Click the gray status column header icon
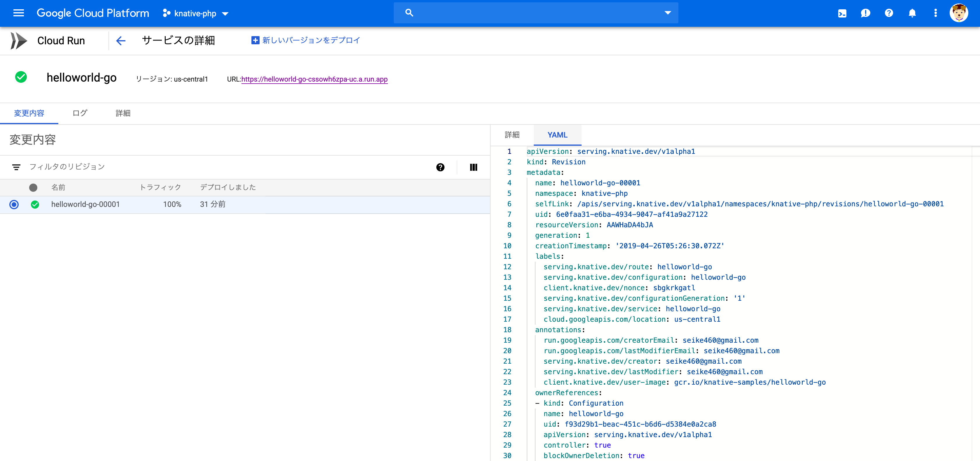The image size is (980, 461). [33, 187]
